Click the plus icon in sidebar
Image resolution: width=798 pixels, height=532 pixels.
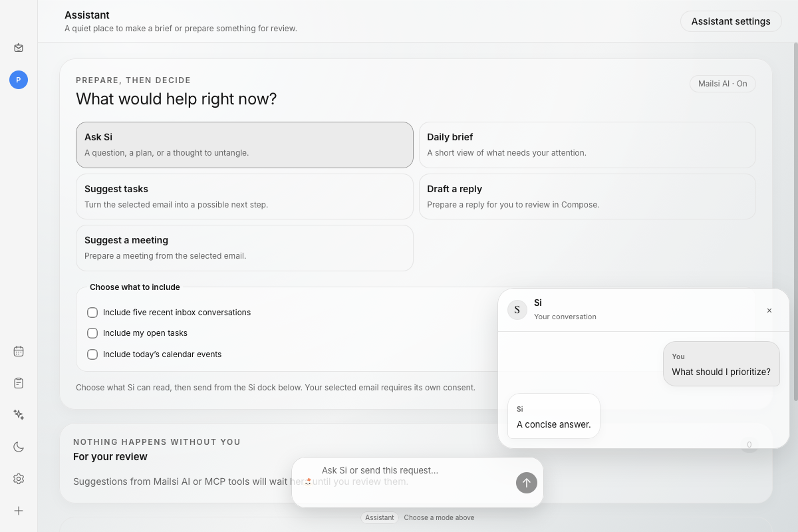coord(19,511)
